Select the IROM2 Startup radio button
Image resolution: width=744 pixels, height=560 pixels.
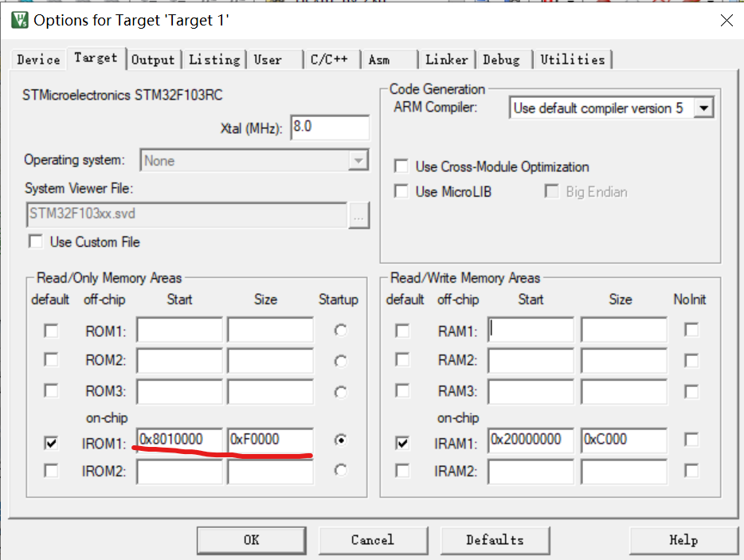[341, 470]
